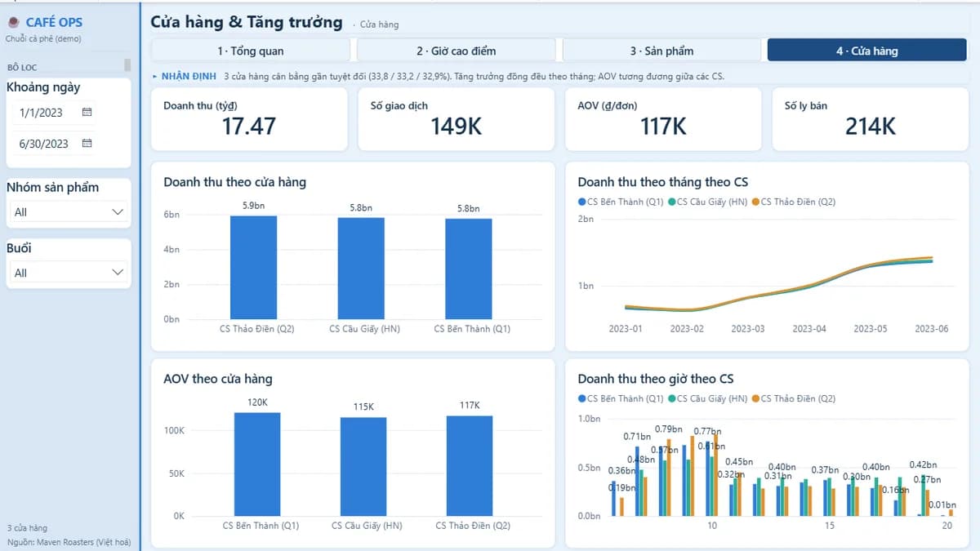
Task: Click chevron arrow of Nhóm sản phẩm slicer
Action: [x=117, y=211]
